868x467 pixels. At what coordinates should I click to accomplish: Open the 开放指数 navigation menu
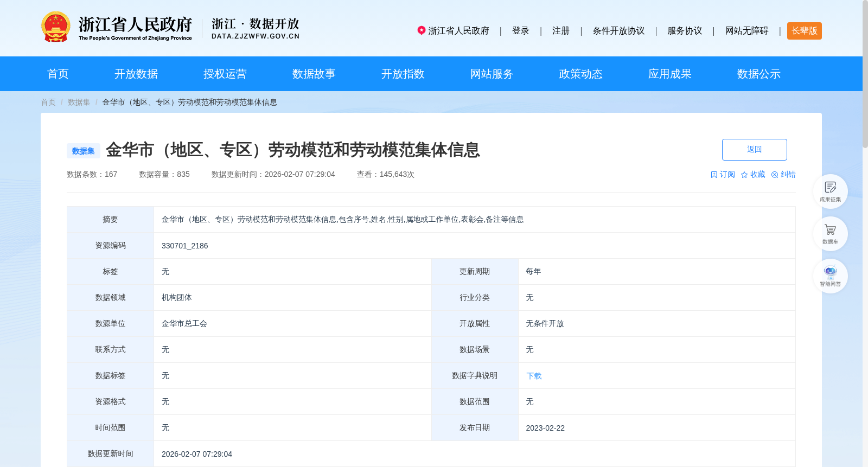click(x=403, y=74)
